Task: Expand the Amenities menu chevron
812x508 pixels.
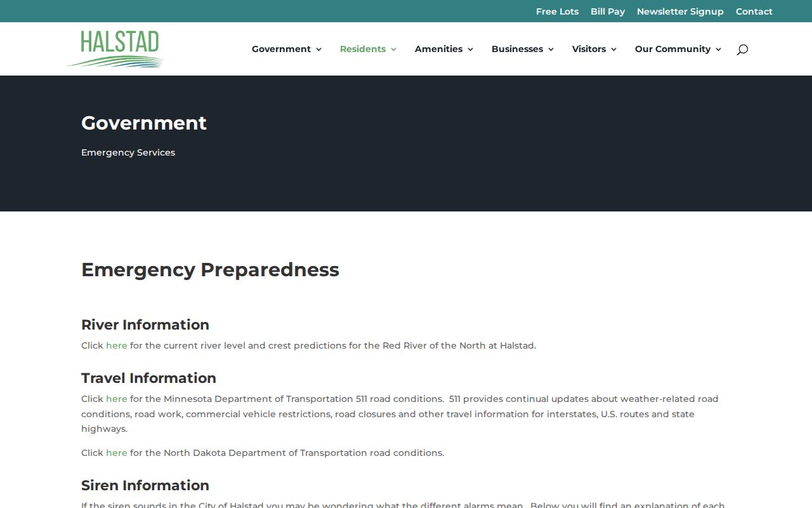Action: tap(470, 50)
